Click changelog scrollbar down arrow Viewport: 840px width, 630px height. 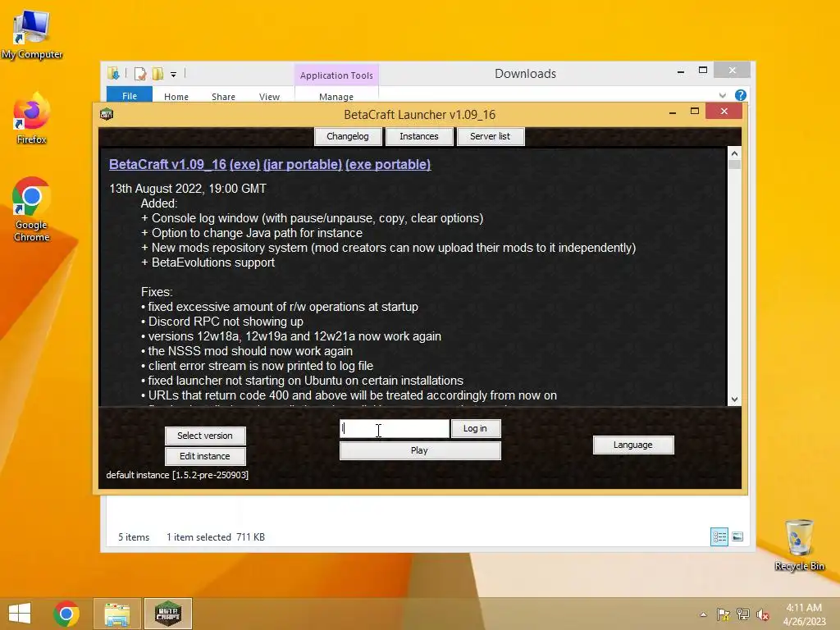coord(734,399)
